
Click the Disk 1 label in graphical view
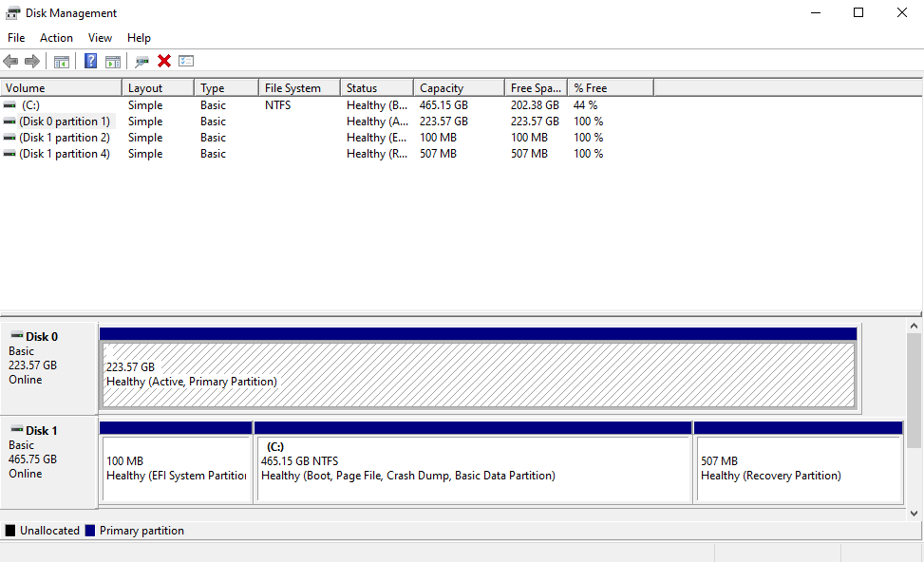pos(41,431)
